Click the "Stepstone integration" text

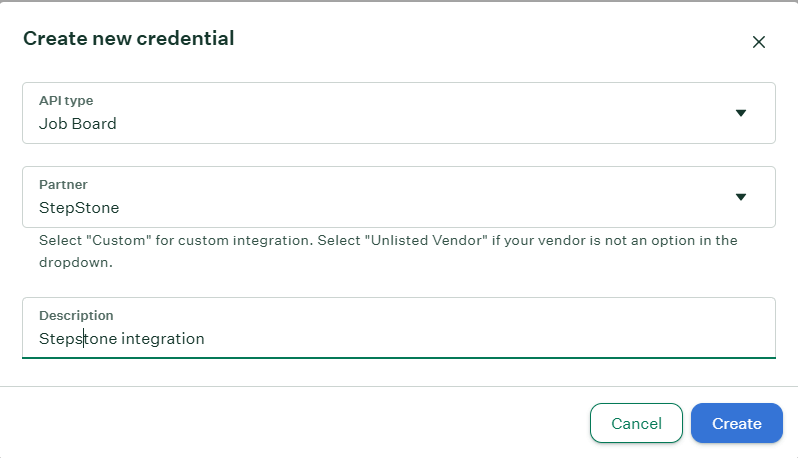click(x=121, y=339)
